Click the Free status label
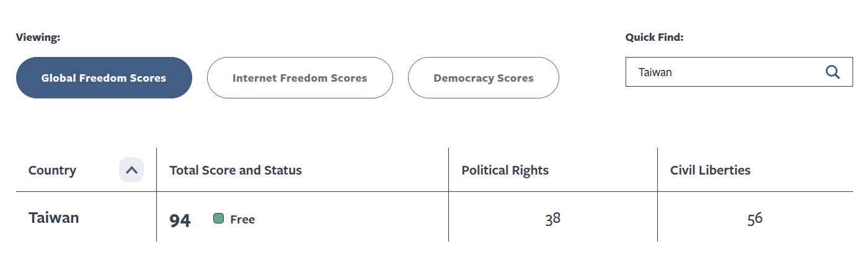The width and height of the screenshot is (868, 260). (x=242, y=219)
